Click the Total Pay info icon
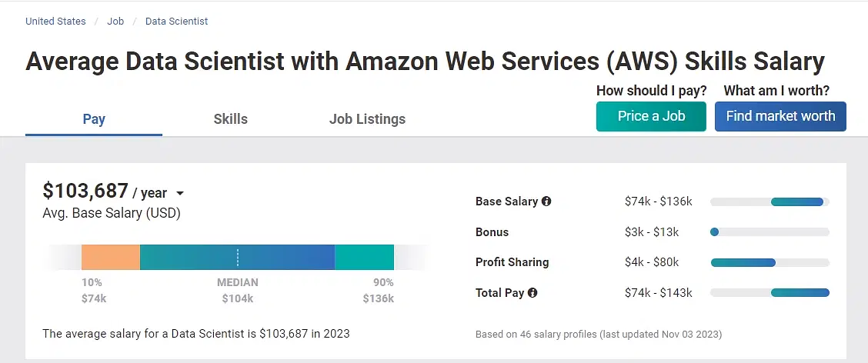 click(532, 293)
